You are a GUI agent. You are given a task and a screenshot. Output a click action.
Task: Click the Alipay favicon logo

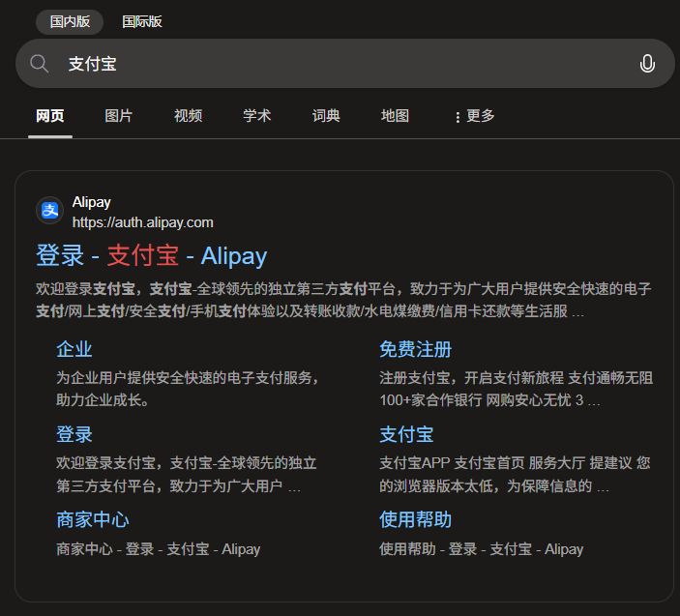(50, 210)
